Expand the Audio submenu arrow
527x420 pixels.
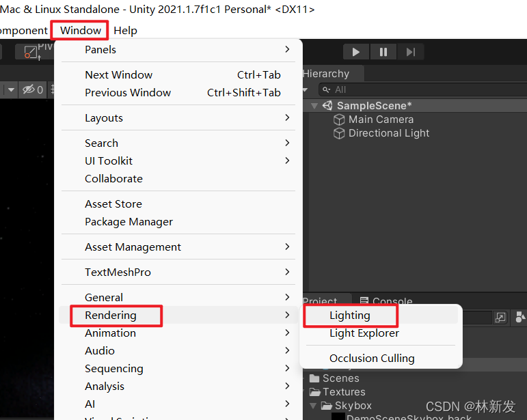tap(287, 351)
